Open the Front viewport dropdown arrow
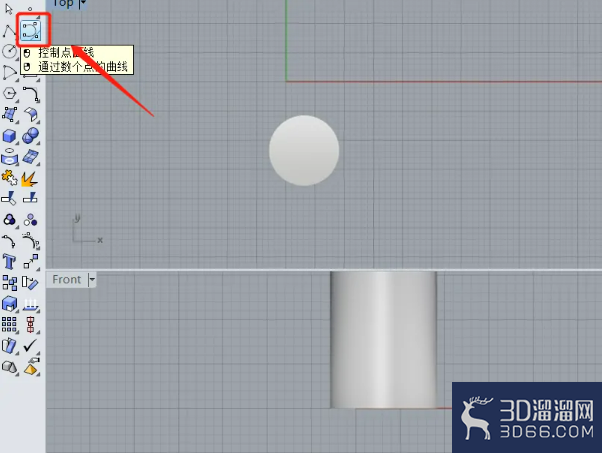 click(x=92, y=280)
